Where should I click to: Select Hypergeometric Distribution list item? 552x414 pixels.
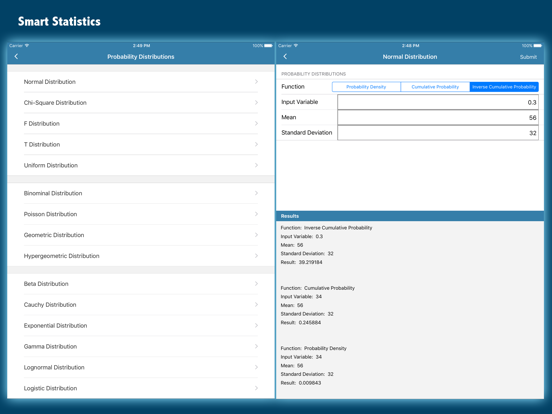coord(141,256)
